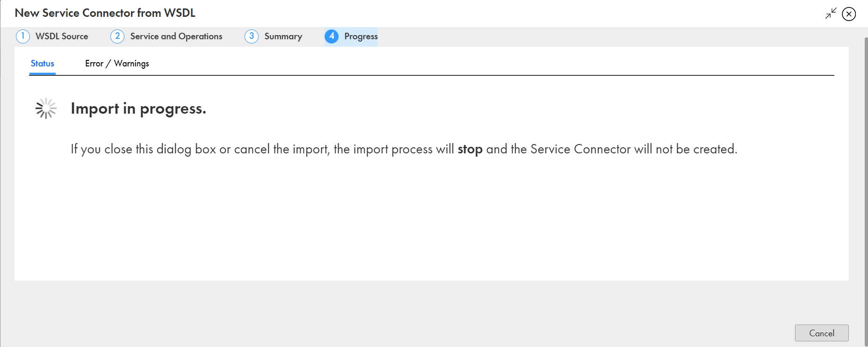868x347 pixels.
Task: Open the Error / Warnings tab
Action: pos(117,64)
